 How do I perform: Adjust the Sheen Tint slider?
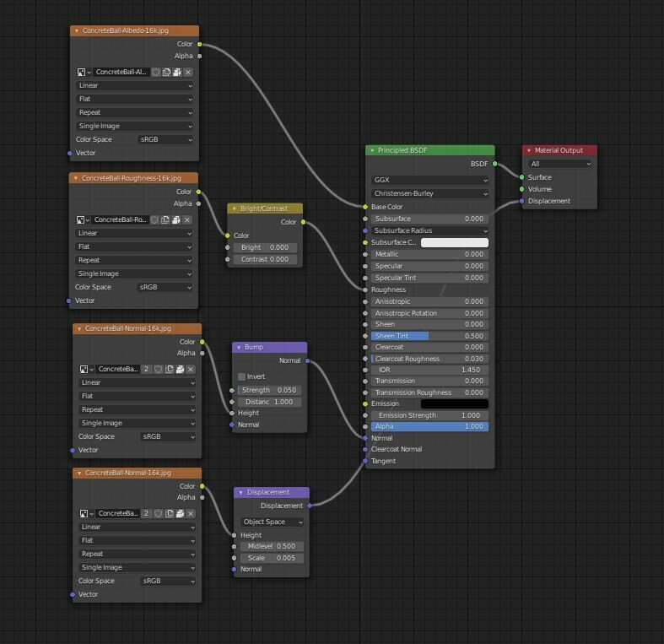tap(429, 336)
